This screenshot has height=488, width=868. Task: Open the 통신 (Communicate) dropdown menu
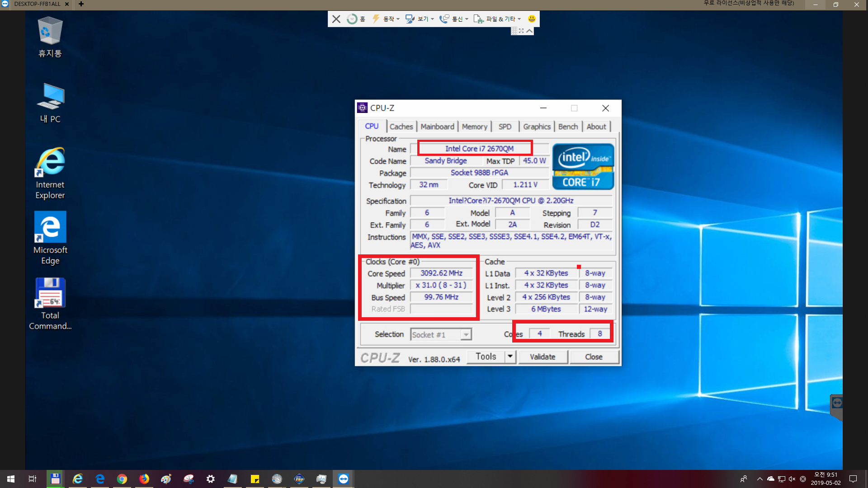point(454,19)
